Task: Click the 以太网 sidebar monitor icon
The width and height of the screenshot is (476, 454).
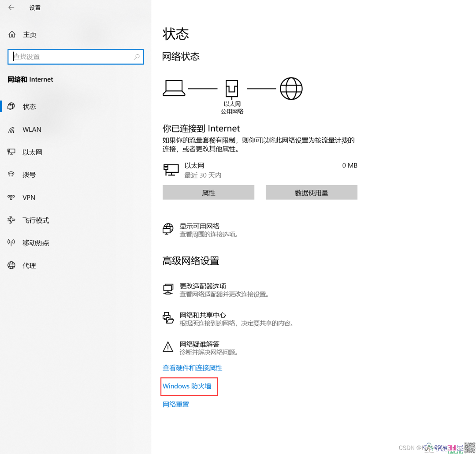Action: (x=11, y=152)
